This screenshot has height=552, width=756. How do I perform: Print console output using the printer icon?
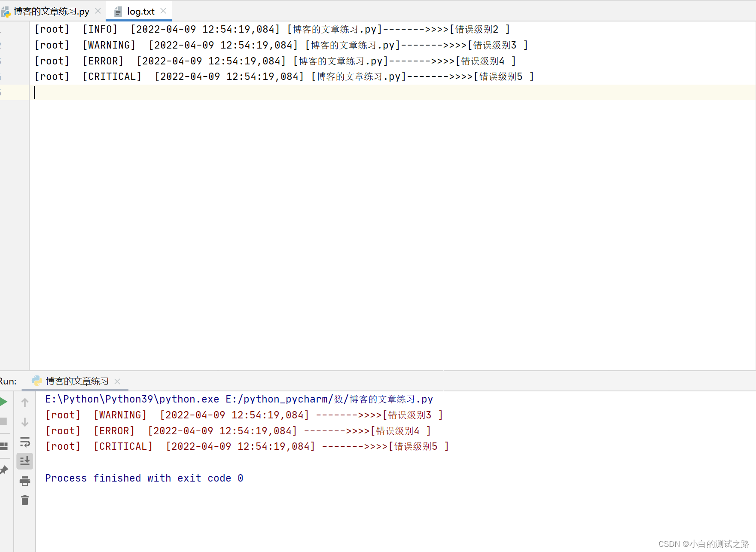tap(24, 481)
